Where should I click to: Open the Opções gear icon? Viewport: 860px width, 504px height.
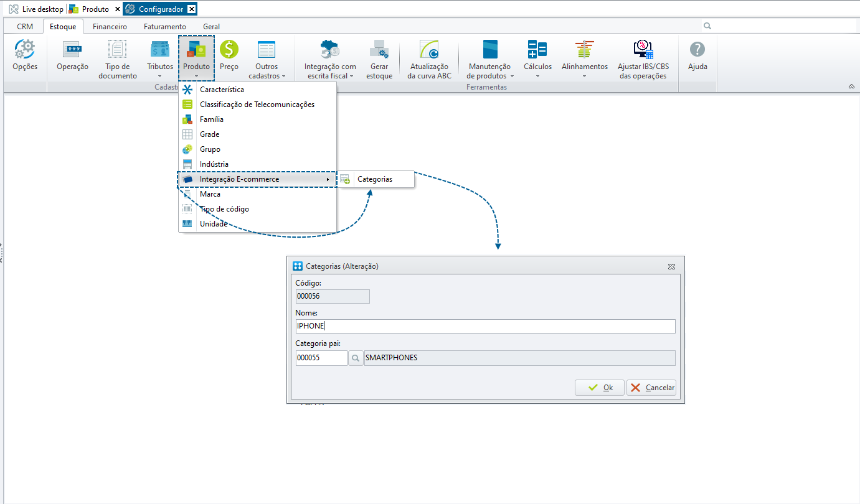[25, 50]
